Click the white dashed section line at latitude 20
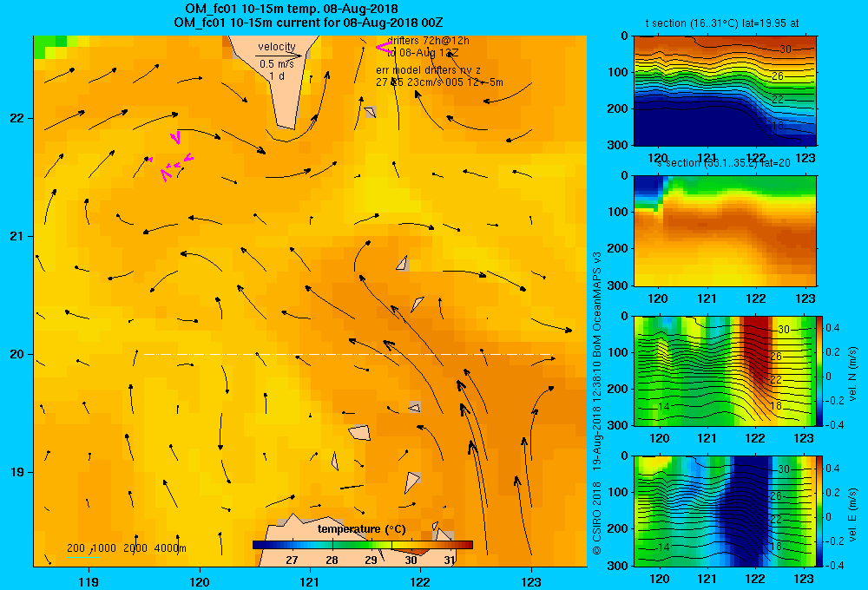This screenshot has height=590, width=868. tap(348, 354)
